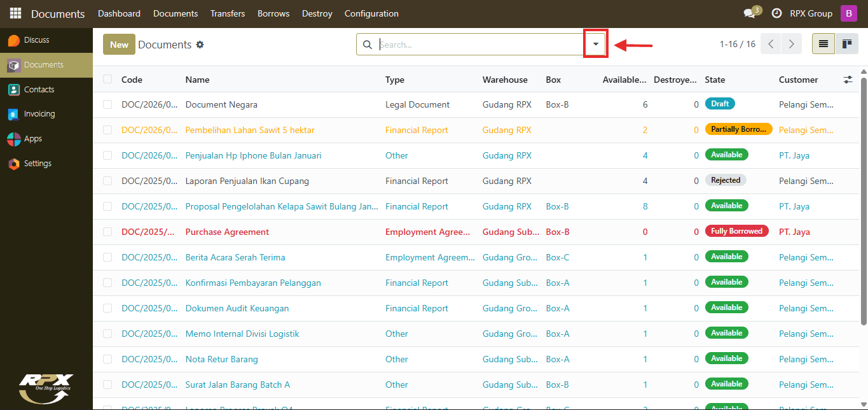Sort by the Destroyed column header
Image resolution: width=868 pixels, height=410 pixels.
click(x=676, y=80)
